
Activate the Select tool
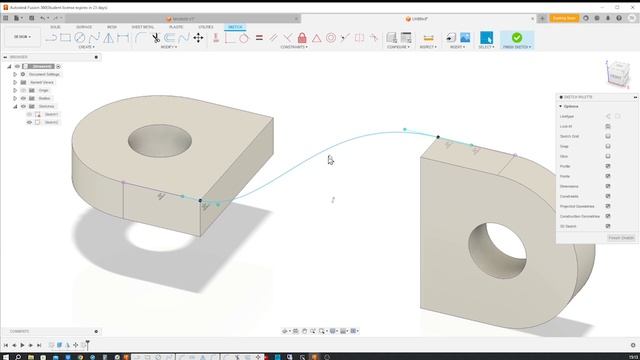(486, 38)
